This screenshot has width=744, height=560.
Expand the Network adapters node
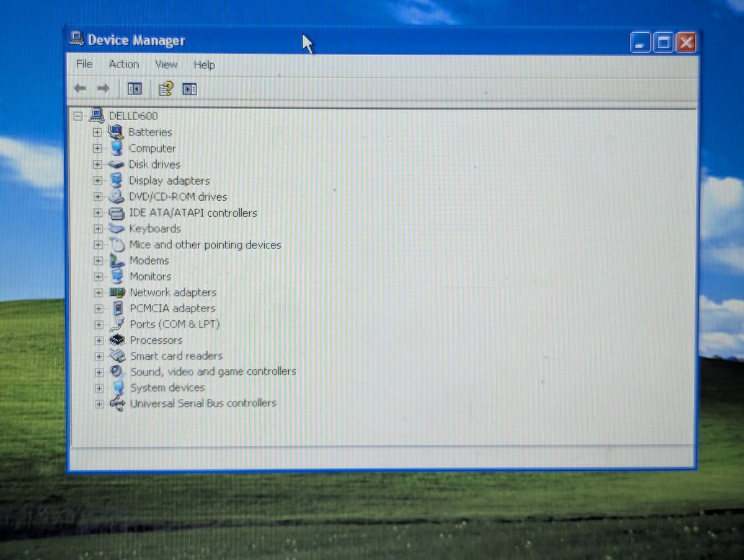[x=98, y=292]
